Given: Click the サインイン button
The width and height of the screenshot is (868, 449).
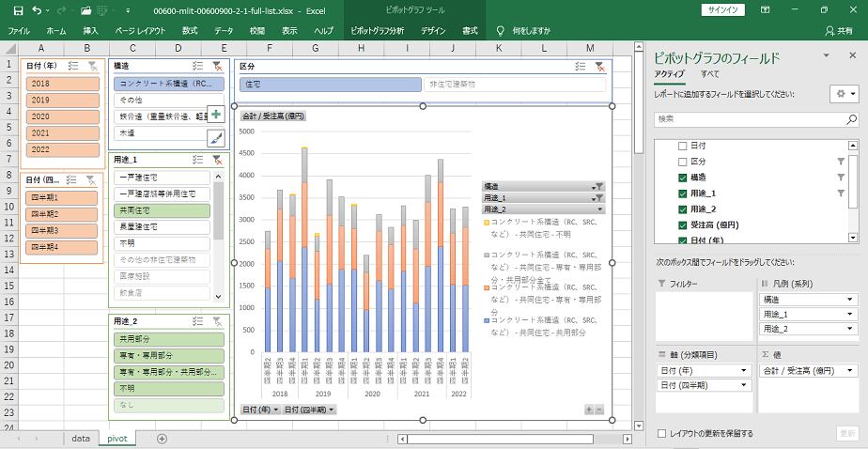Looking at the screenshot, I should pyautogui.click(x=722, y=9).
